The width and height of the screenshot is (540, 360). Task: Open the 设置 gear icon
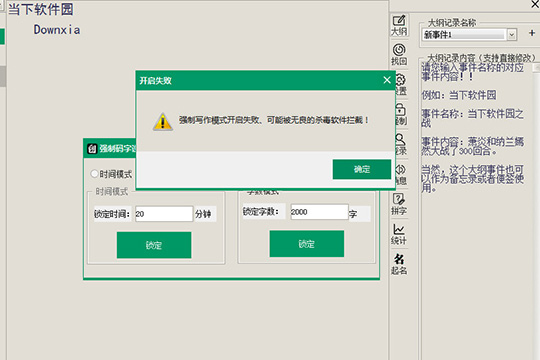point(402,84)
